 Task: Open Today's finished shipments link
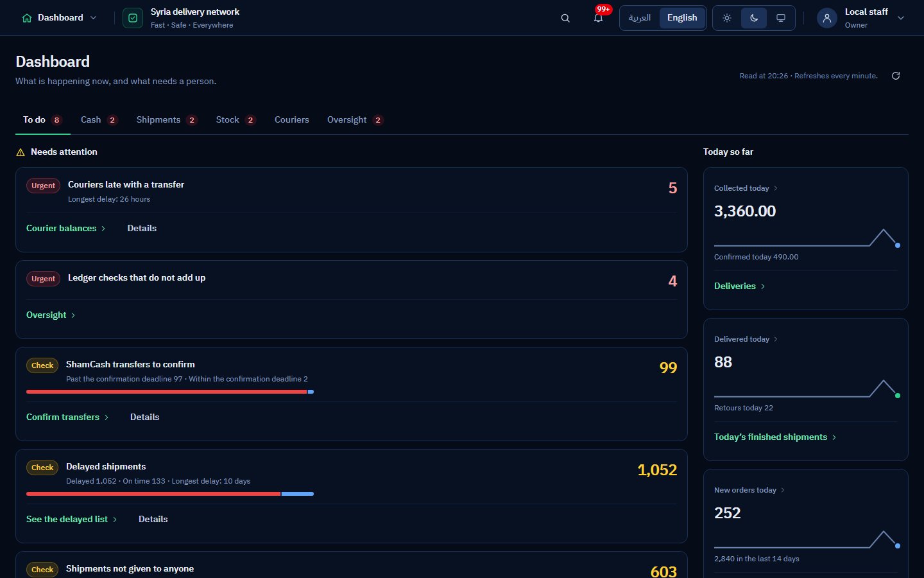pyautogui.click(x=775, y=437)
